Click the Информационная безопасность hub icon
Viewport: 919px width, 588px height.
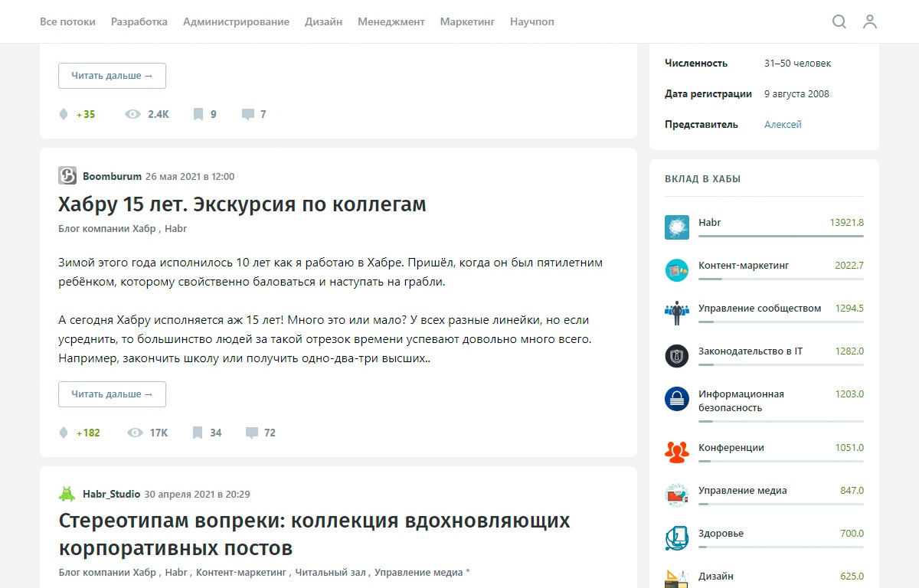(x=677, y=399)
